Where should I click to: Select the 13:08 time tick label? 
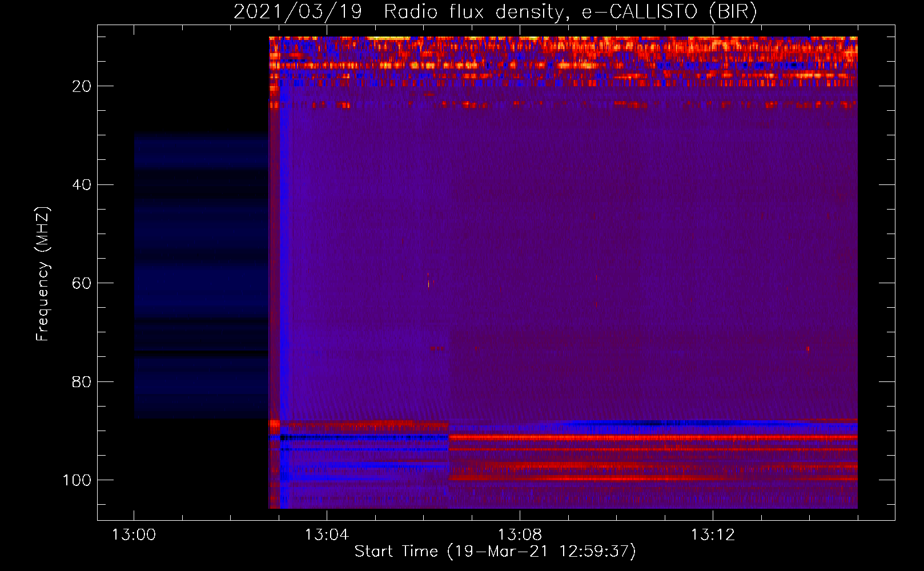(520, 535)
